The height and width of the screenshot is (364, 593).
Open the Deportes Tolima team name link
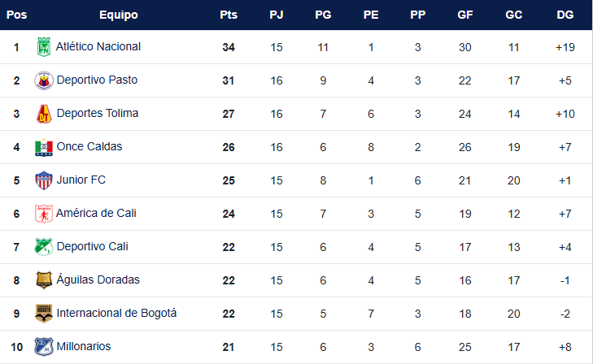[x=98, y=114]
